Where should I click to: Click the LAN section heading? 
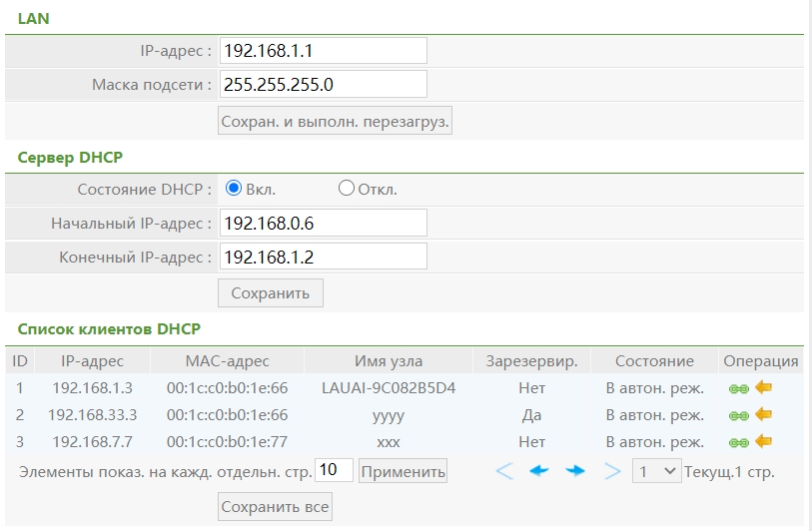[33, 18]
